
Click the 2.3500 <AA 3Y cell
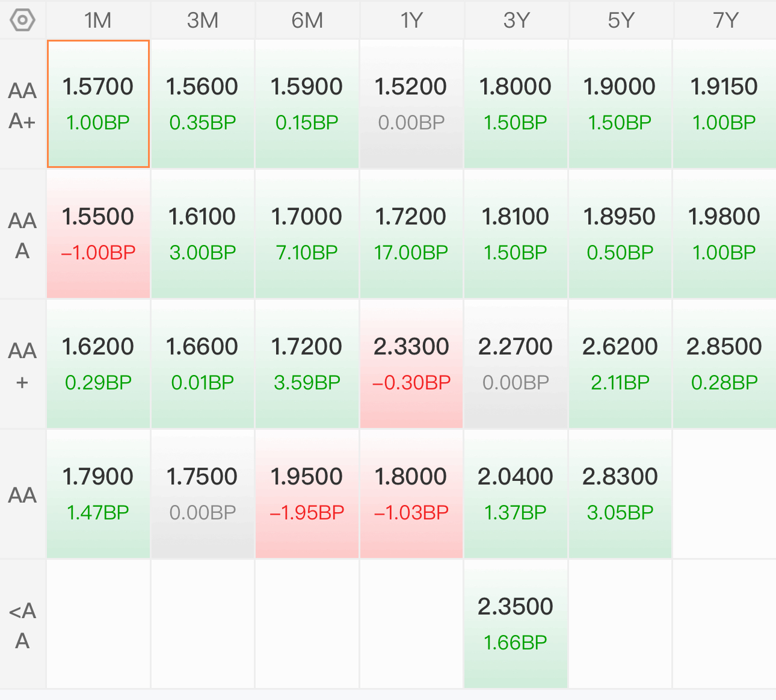(516, 624)
